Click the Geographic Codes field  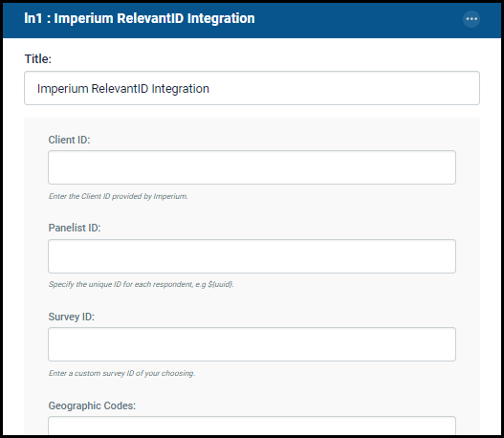252,426
